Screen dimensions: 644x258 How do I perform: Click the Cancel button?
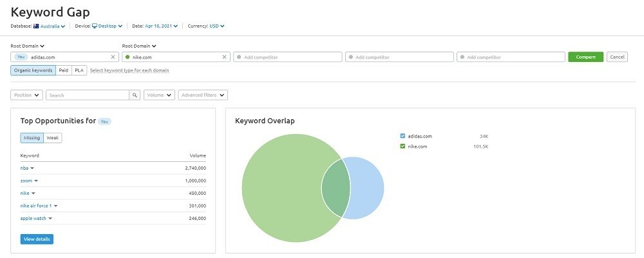point(617,57)
